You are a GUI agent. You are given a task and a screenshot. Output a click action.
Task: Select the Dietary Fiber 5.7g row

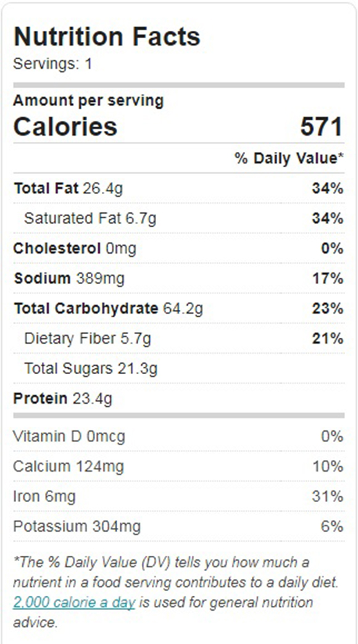point(178,338)
